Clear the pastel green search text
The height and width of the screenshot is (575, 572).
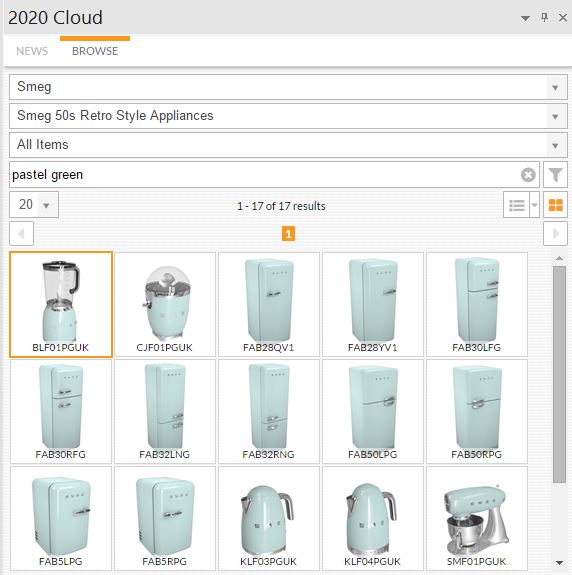(x=528, y=175)
